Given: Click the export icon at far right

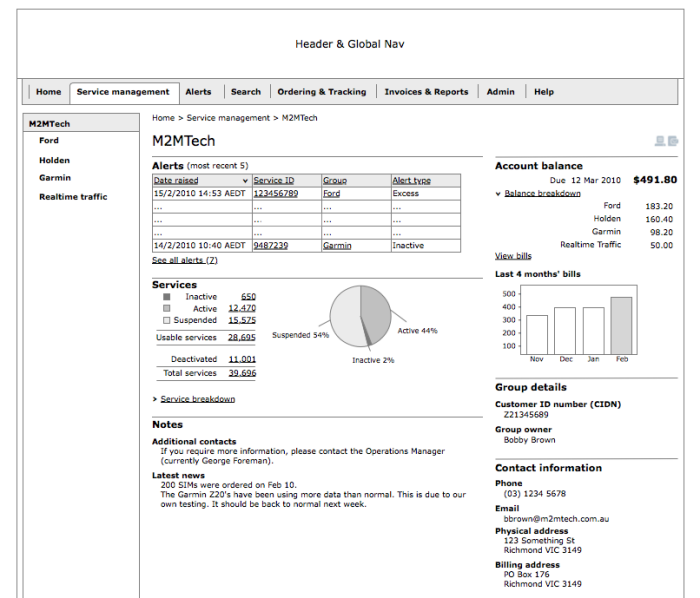Looking at the screenshot, I should pyautogui.click(x=673, y=141).
